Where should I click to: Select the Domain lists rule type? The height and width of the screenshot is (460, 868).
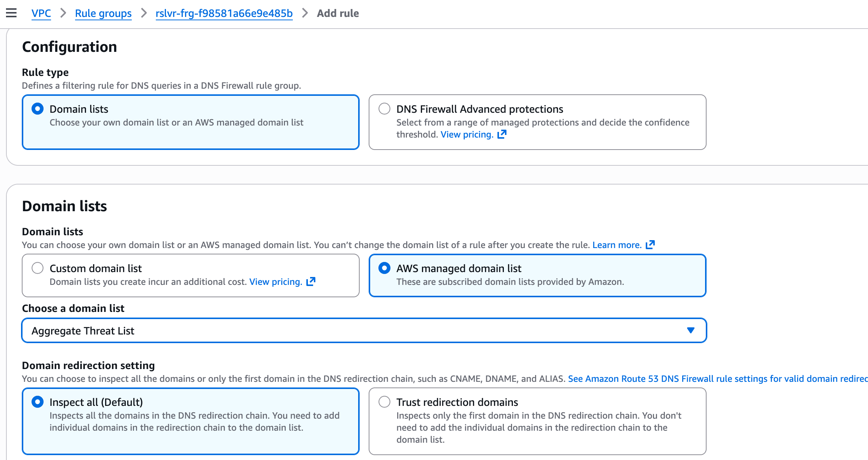click(x=38, y=109)
